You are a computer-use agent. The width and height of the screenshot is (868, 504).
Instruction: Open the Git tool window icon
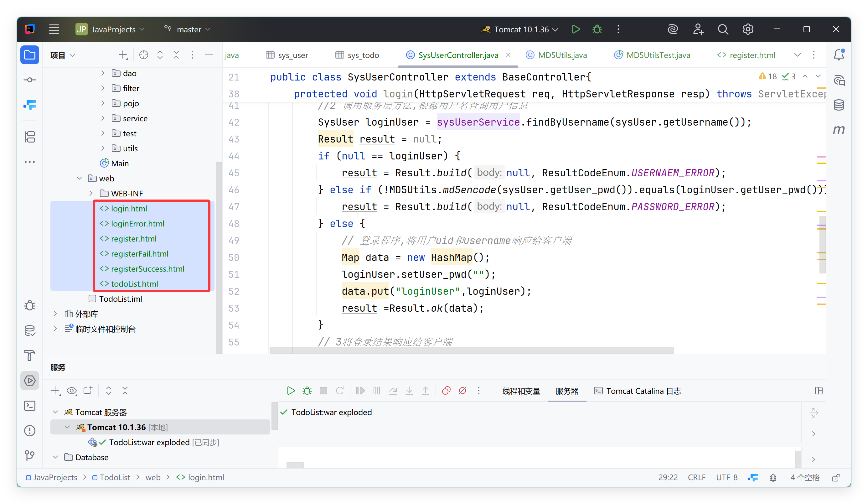click(x=30, y=456)
